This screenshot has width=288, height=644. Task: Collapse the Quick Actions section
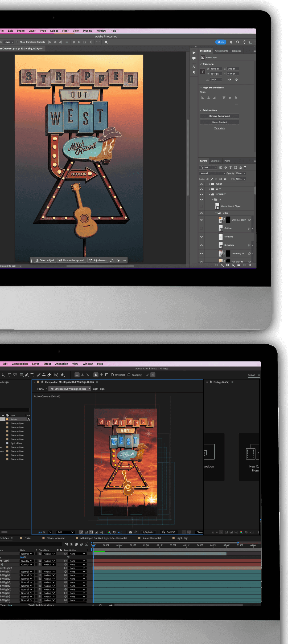coord(201,110)
